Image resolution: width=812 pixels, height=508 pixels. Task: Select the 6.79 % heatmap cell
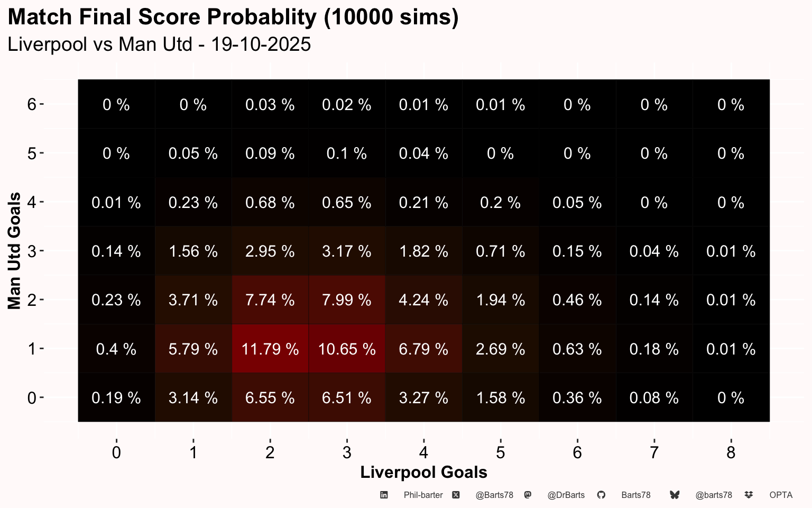click(423, 349)
